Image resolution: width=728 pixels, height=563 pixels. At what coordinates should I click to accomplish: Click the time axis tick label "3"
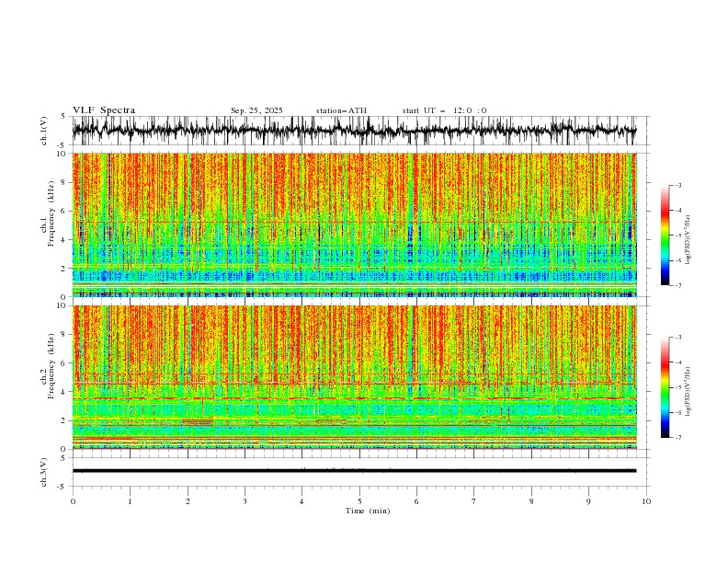245,501
